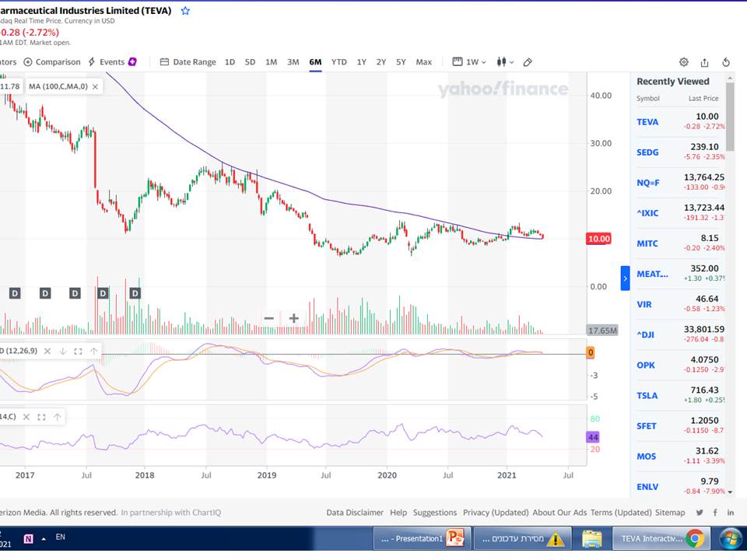Zoom out chart with minus button
The image size is (747, 560).
pos(268,318)
